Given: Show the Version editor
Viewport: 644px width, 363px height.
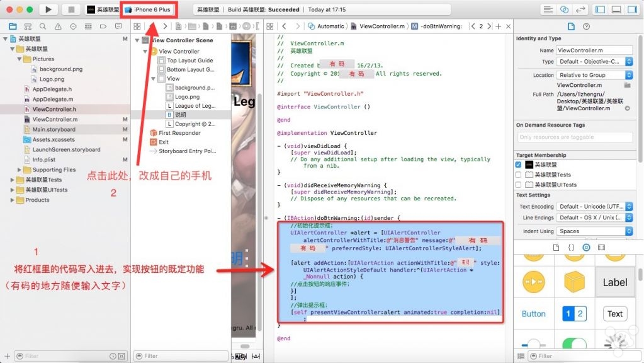Looking at the screenshot, I should (x=580, y=9).
